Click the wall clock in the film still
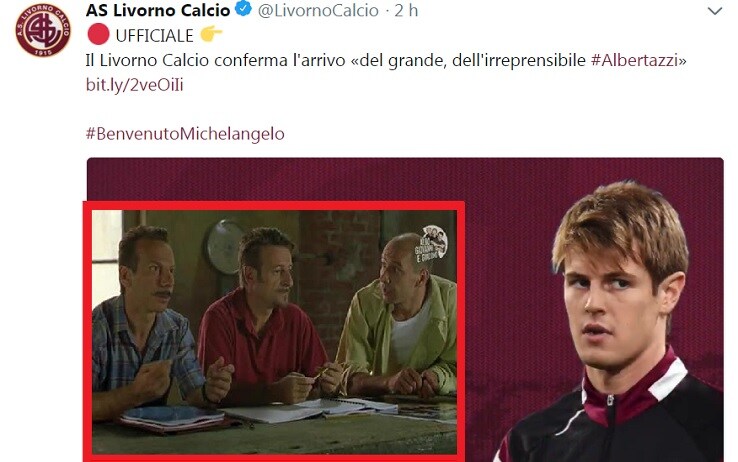The image size is (738, 462). (x=225, y=247)
